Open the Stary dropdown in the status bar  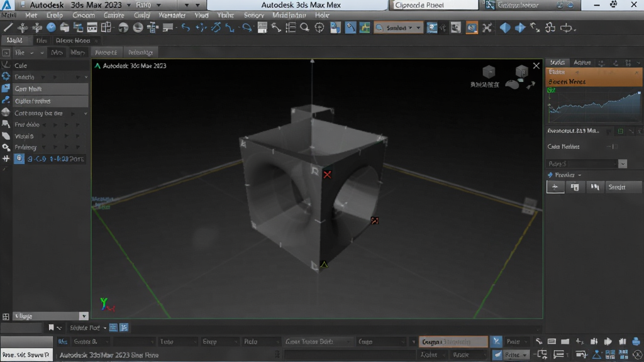[219, 341]
